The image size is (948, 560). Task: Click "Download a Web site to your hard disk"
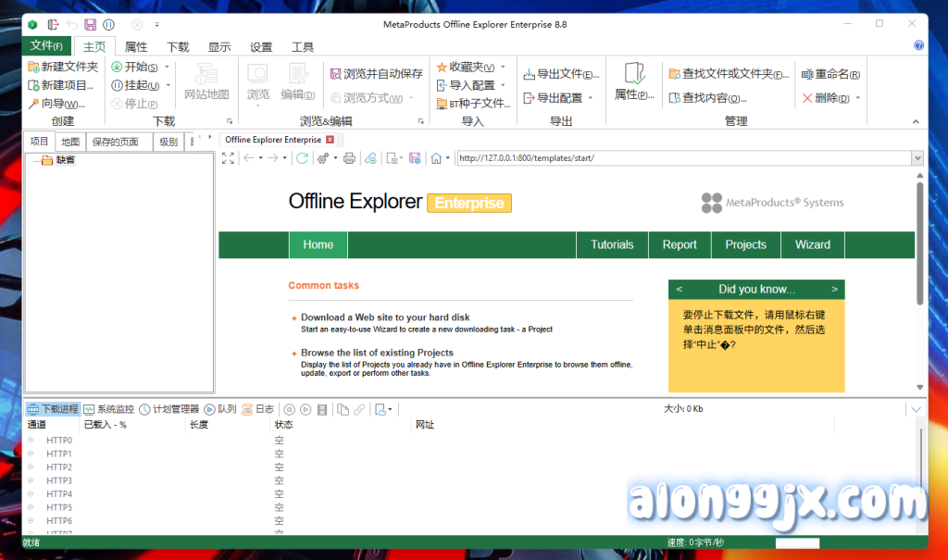(x=385, y=317)
